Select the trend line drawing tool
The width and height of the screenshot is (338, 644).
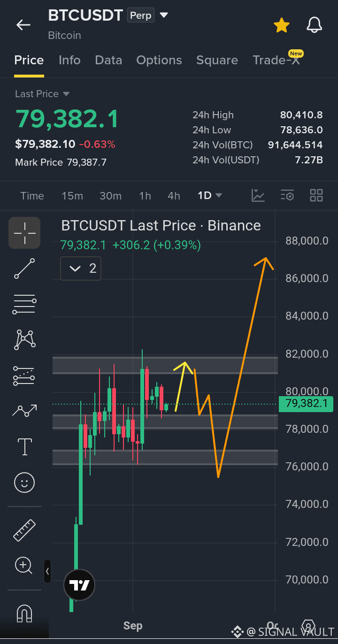24,268
